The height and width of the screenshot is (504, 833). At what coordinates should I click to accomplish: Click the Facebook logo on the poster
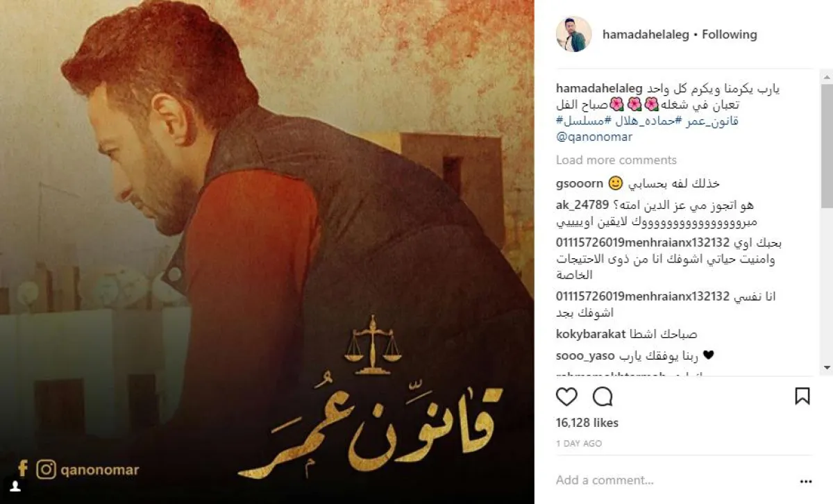pos(22,470)
